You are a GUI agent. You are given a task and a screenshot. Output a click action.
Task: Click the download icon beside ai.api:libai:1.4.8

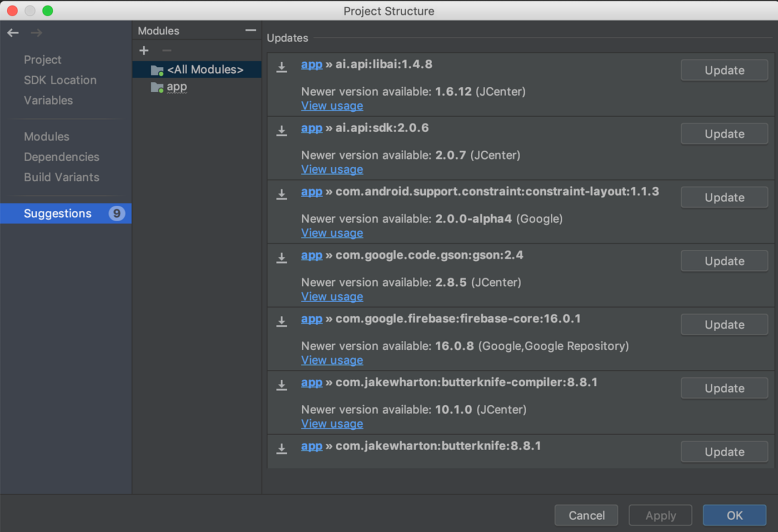coord(281,67)
